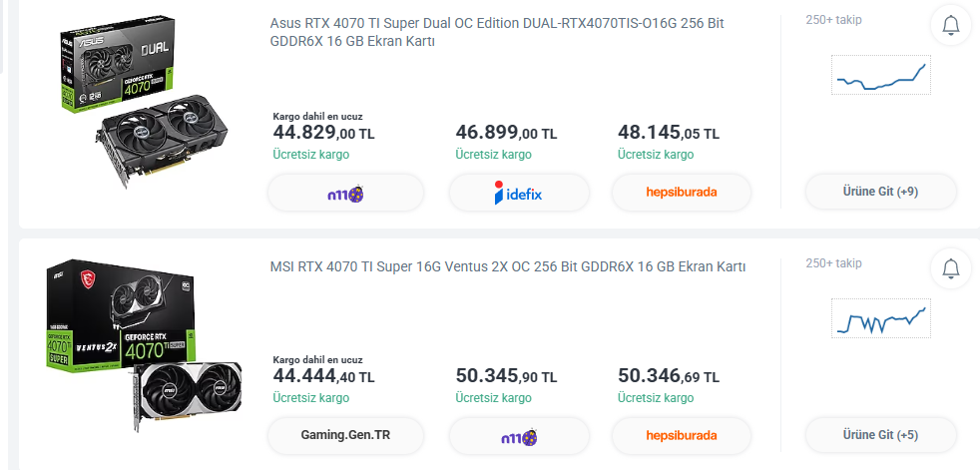The height and width of the screenshot is (470, 980).
Task: Open Asus RTX 4070 Ti Super title link
Action: (496, 32)
